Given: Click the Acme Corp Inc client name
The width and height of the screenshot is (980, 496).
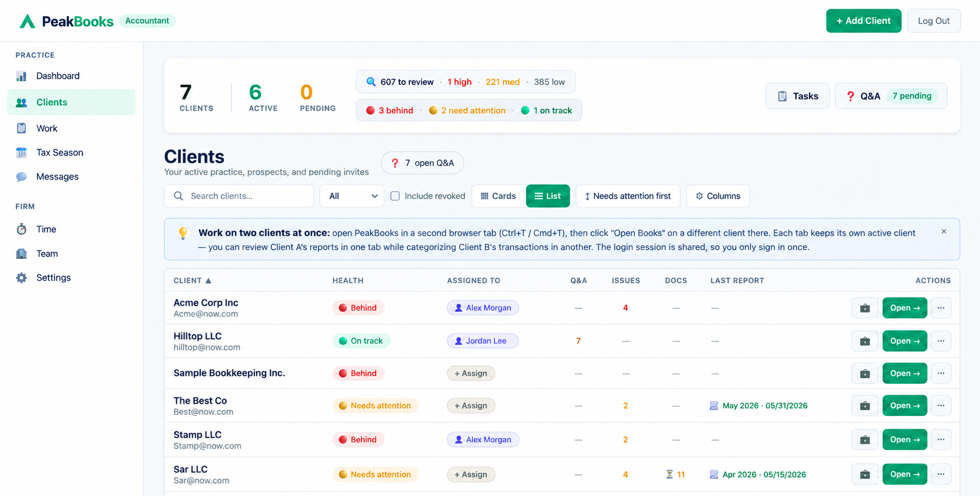Looking at the screenshot, I should [206, 302].
